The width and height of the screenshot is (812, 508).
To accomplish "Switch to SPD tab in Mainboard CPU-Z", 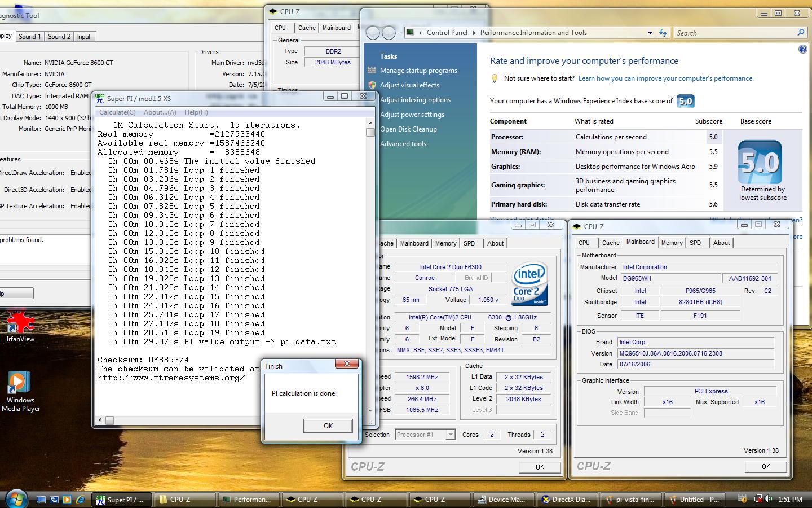I will tap(695, 243).
